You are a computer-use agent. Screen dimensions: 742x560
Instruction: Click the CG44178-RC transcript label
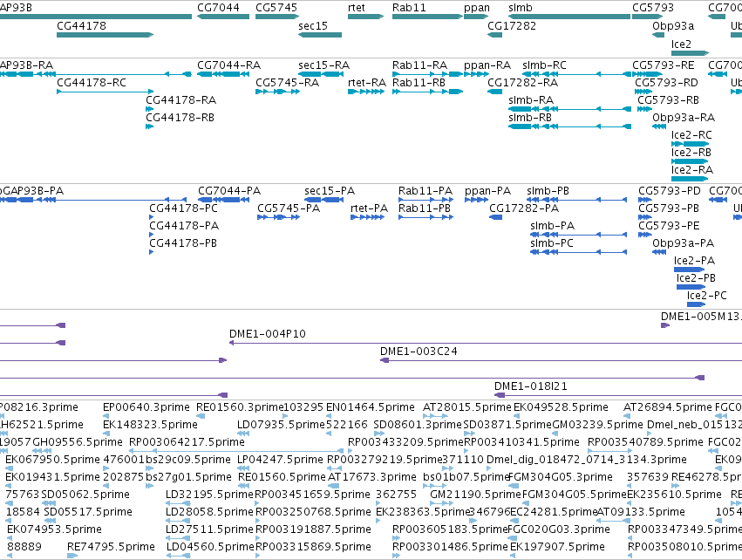coord(92,83)
